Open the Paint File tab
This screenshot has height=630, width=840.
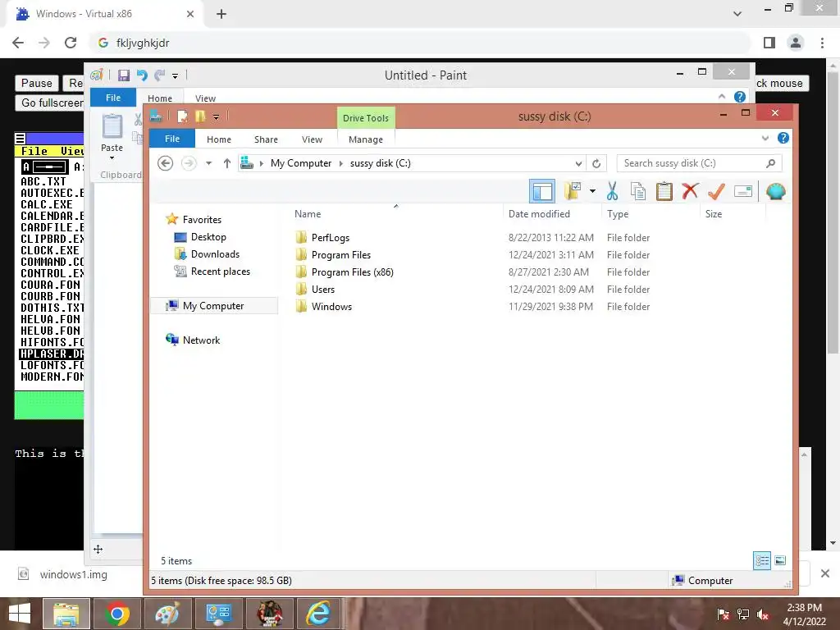(113, 98)
